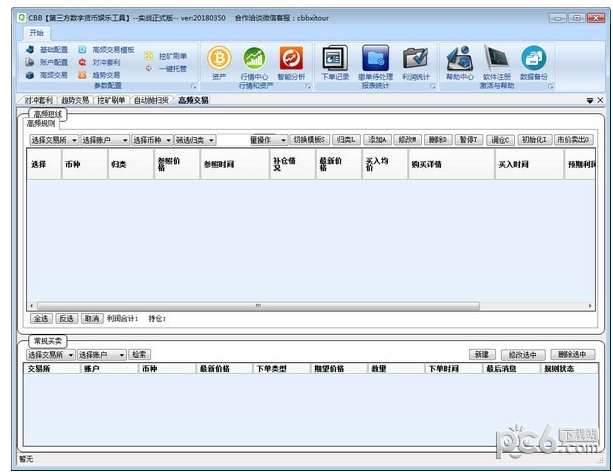The image size is (613, 472).
Task: Open 下单记录 order records icon
Action: pos(335,58)
